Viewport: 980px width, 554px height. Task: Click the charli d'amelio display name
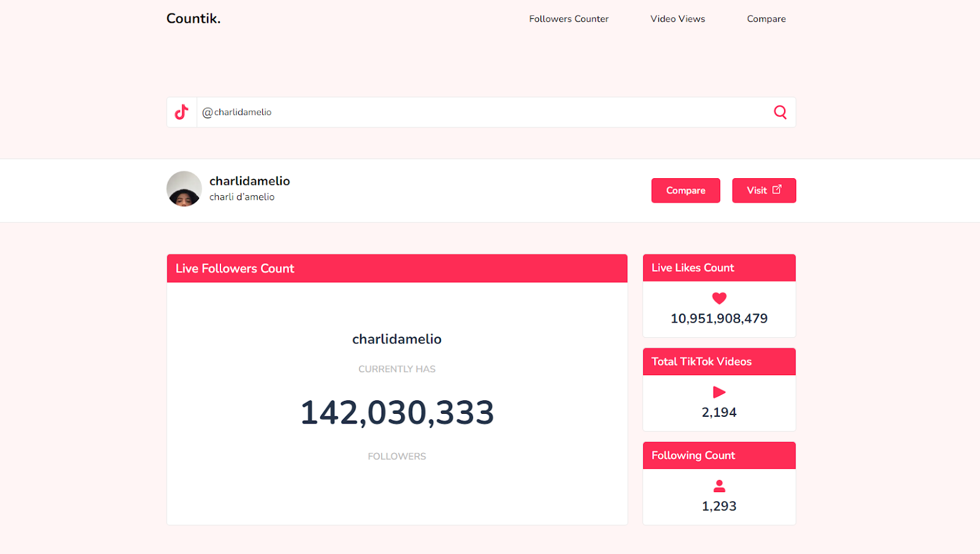[242, 197]
